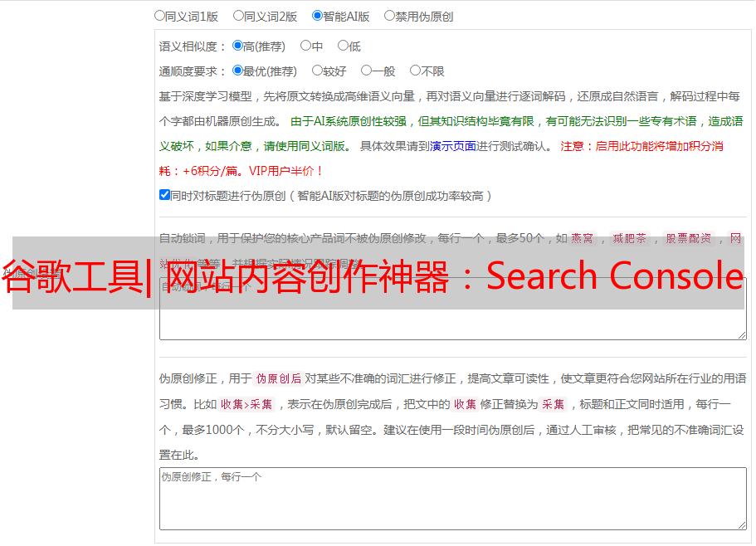
Task: Choose the 智能AI版 radio option
Action: (317, 16)
